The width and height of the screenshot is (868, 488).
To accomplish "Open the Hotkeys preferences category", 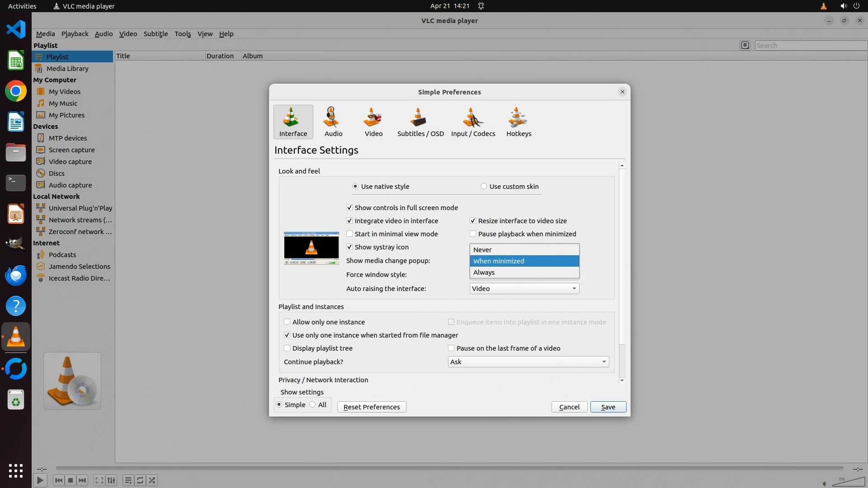I will pyautogui.click(x=519, y=122).
